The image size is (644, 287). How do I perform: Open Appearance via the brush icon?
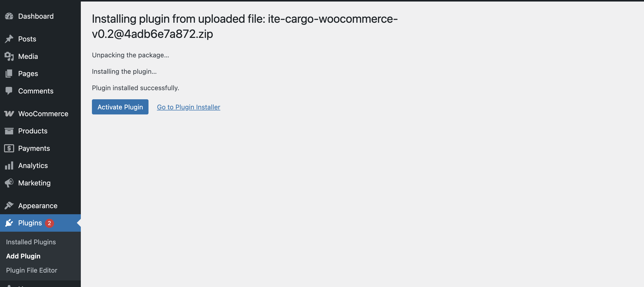pos(9,205)
